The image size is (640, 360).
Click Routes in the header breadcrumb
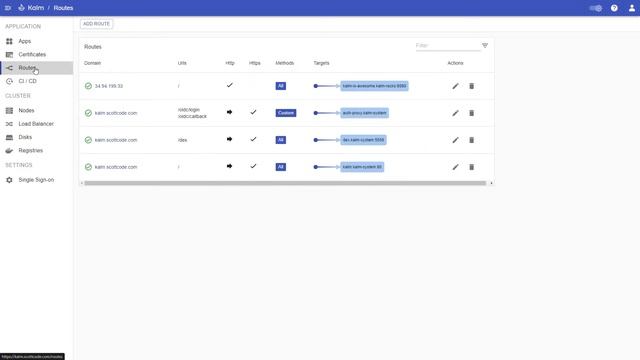coord(63,8)
